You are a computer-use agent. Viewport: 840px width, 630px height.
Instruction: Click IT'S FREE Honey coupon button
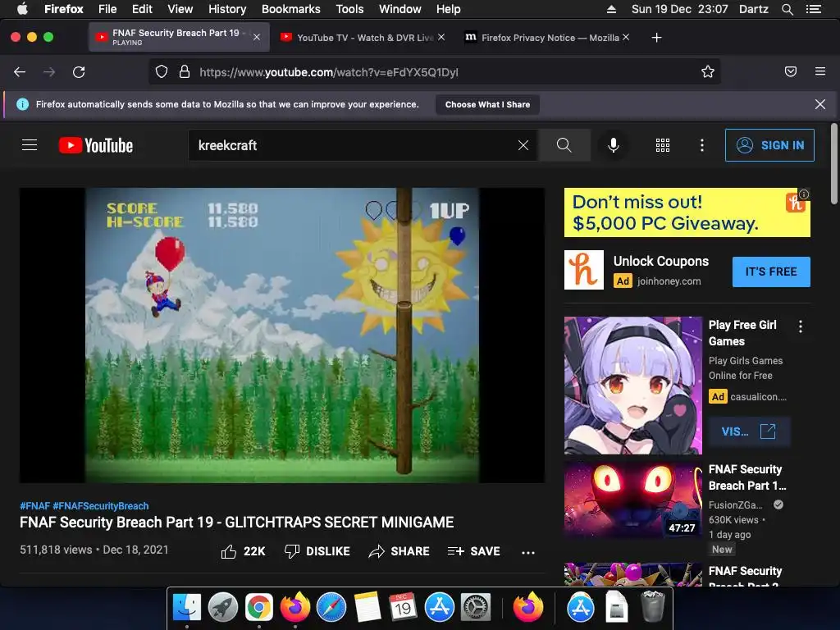pos(771,272)
